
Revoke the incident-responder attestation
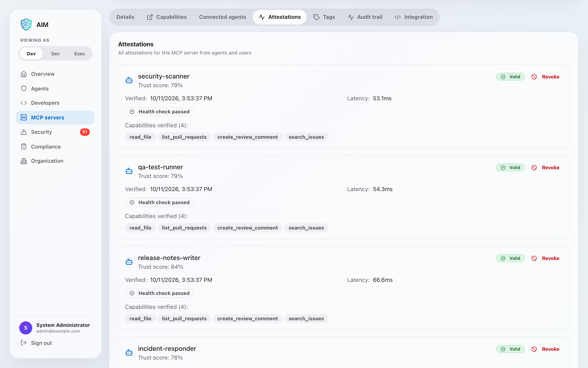[545, 349]
